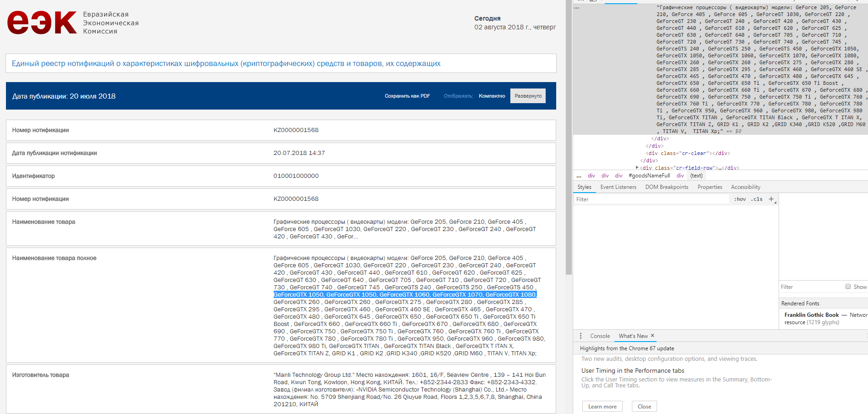868x414 pixels.
Task: Open the DOM Breakpoints tab
Action: (667, 187)
